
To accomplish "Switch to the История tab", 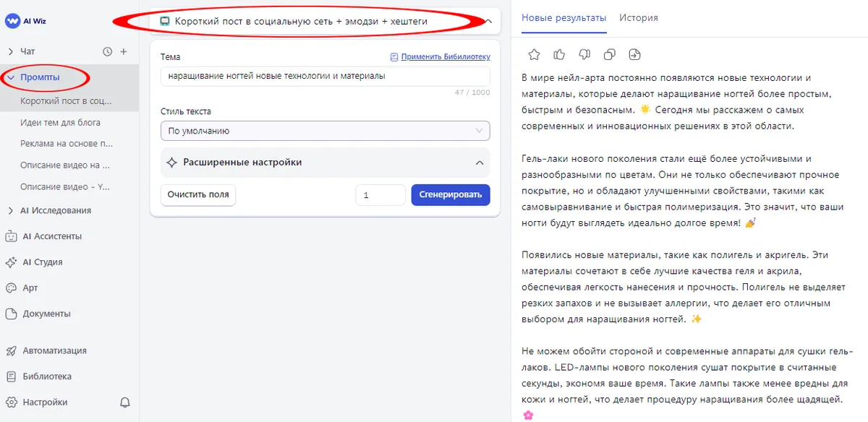I will (x=639, y=18).
